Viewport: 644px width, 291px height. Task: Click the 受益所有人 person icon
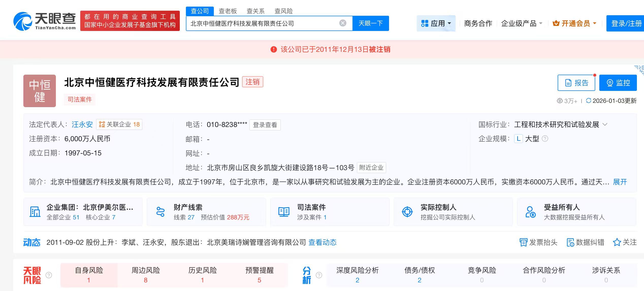click(x=530, y=212)
